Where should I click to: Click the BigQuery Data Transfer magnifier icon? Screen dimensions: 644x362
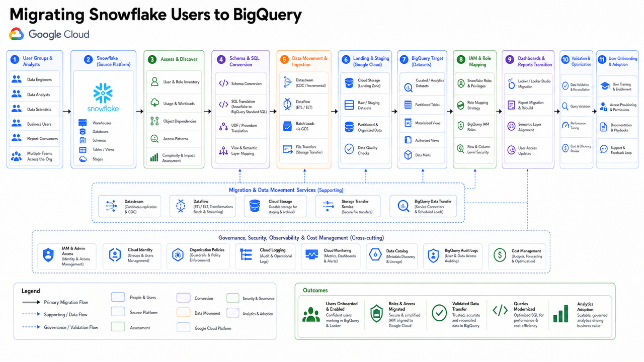coord(404,206)
